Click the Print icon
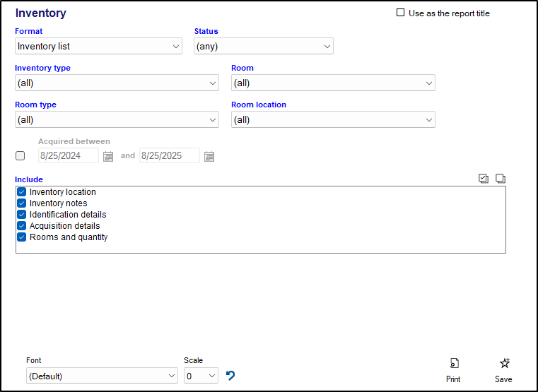Image resolution: width=538 pixels, height=392 pixels. [453, 364]
